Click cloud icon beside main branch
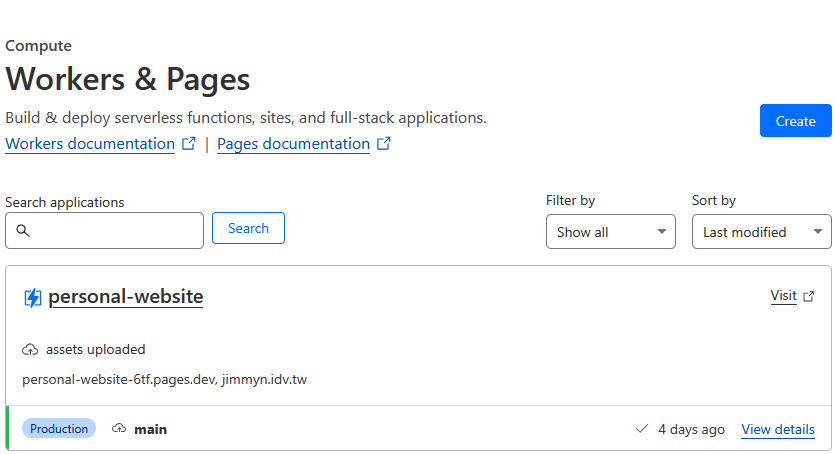Screen dimensions: 834x454 (x=119, y=428)
